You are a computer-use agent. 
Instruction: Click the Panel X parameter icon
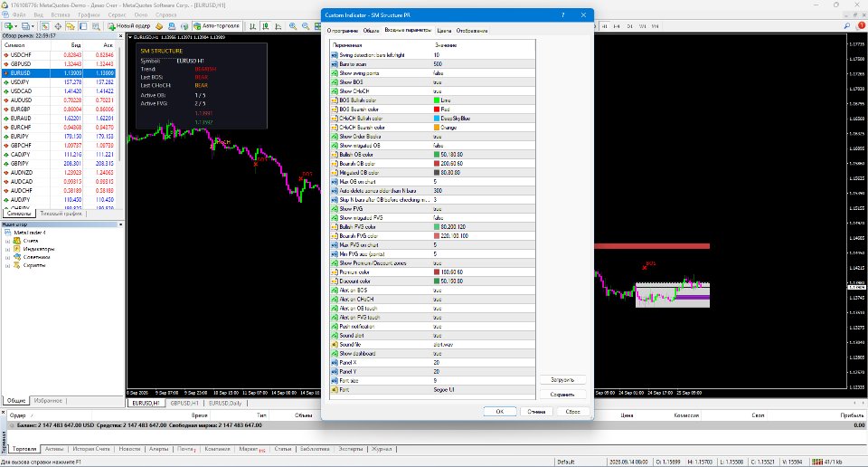tap(335, 363)
